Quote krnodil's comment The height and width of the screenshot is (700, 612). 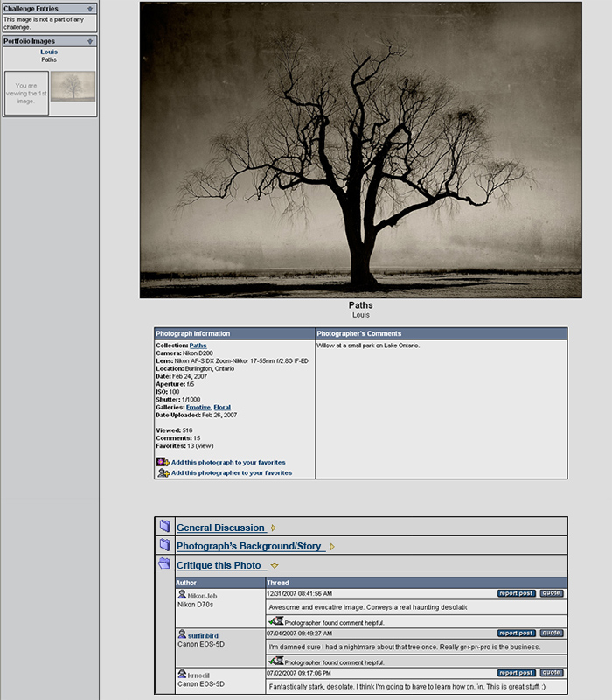[552, 673]
